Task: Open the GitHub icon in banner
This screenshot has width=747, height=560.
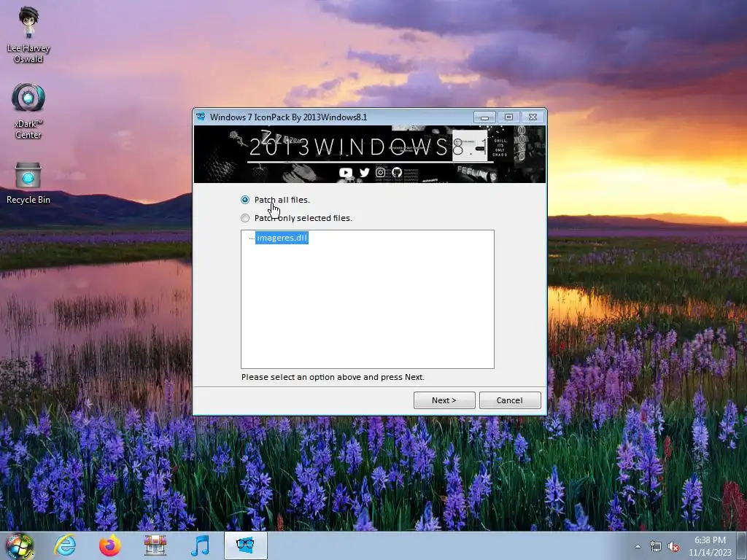Action: [x=396, y=172]
